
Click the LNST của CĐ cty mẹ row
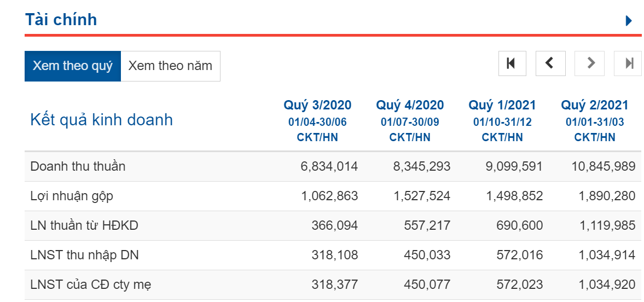click(91, 284)
